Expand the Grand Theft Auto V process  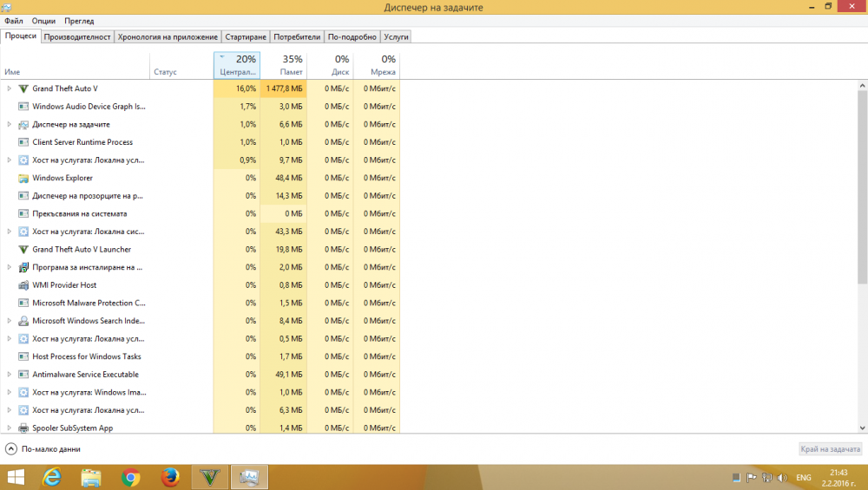click(x=9, y=88)
